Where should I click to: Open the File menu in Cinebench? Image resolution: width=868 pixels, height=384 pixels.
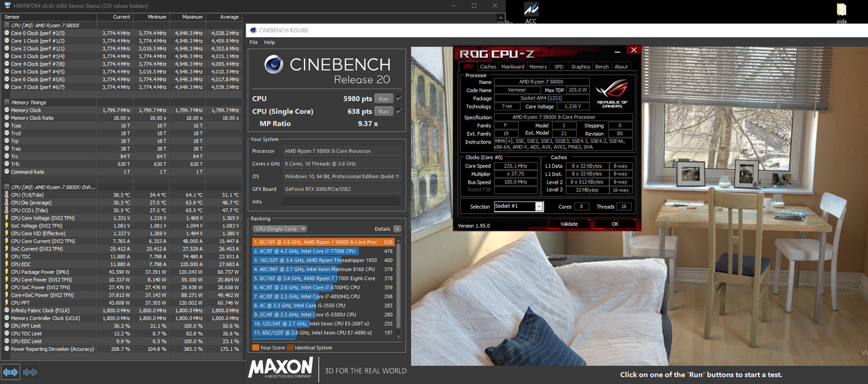point(254,42)
